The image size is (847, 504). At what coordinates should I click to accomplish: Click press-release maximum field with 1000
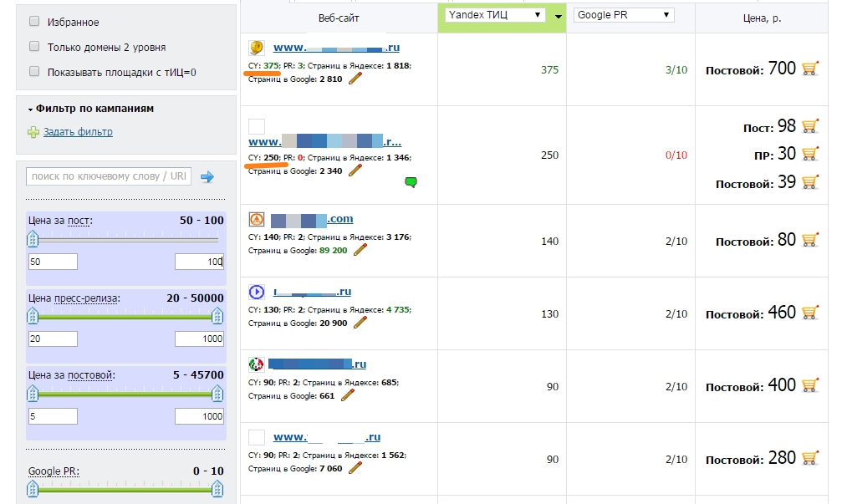(199, 339)
